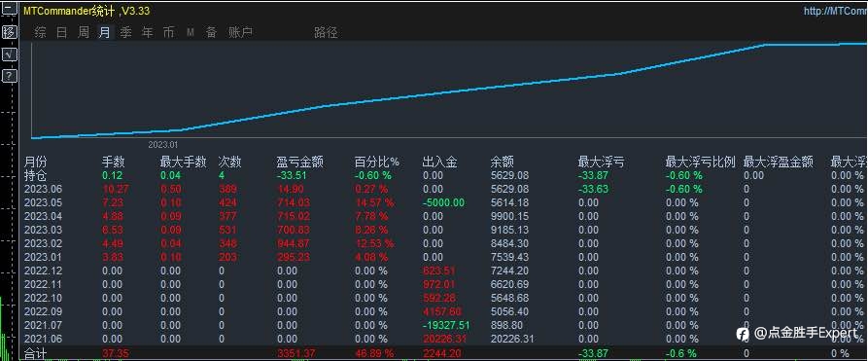Image resolution: width=868 pixels, height=361 pixels.
Task: Click the 2023.01 marker on chart axis
Action: click(162, 145)
